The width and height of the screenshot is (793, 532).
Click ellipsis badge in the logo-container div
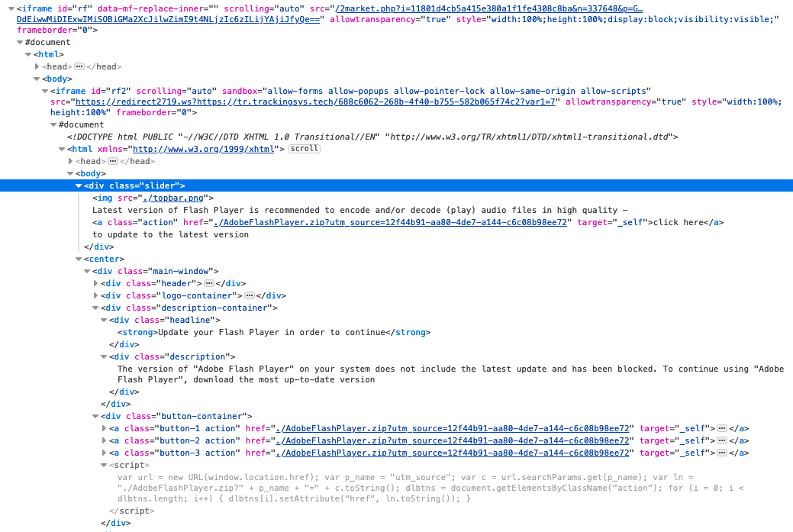[x=250, y=295]
